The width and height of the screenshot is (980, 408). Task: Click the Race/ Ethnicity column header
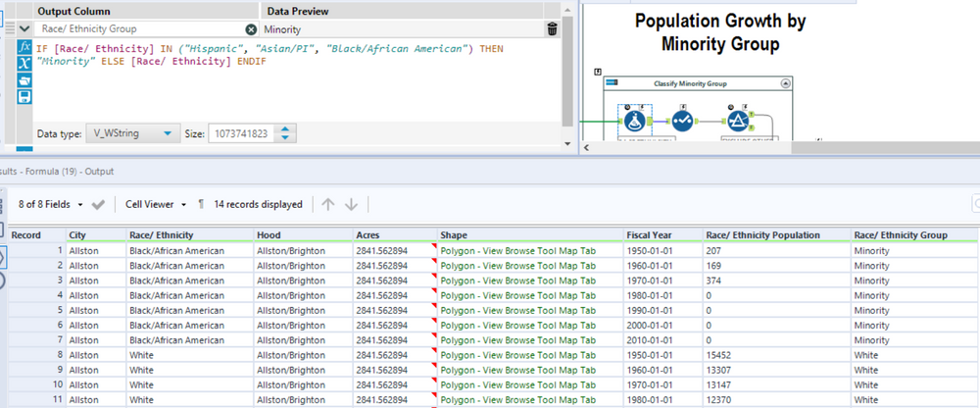point(191,234)
